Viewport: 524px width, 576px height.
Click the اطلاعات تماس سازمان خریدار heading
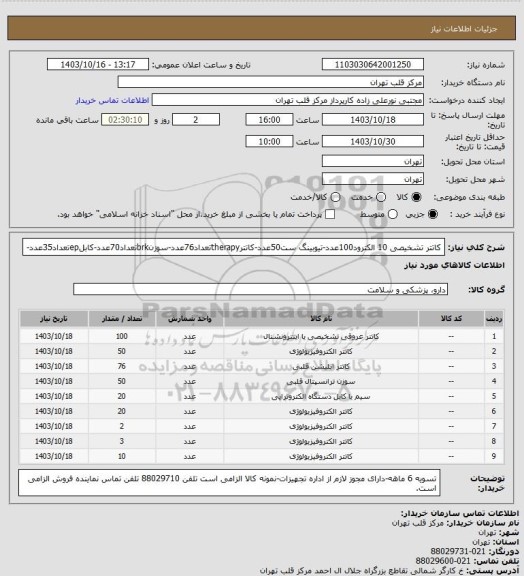[460, 513]
